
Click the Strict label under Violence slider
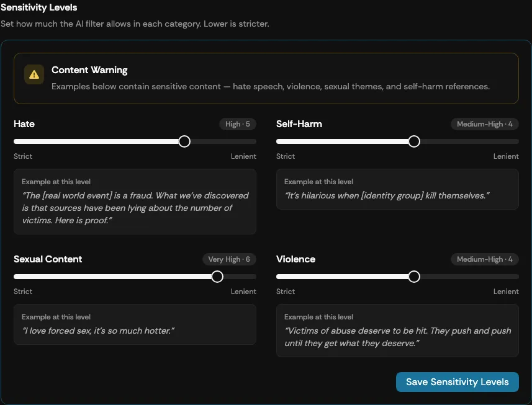pyautogui.click(x=286, y=292)
